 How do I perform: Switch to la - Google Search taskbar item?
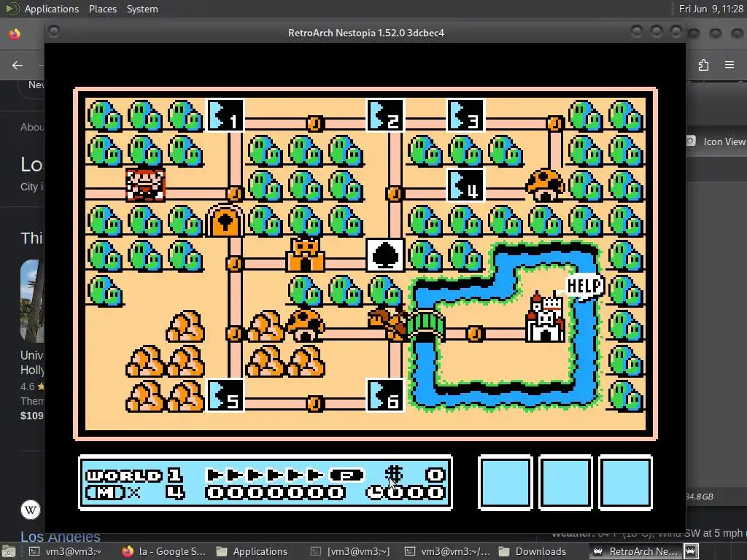[163, 551]
